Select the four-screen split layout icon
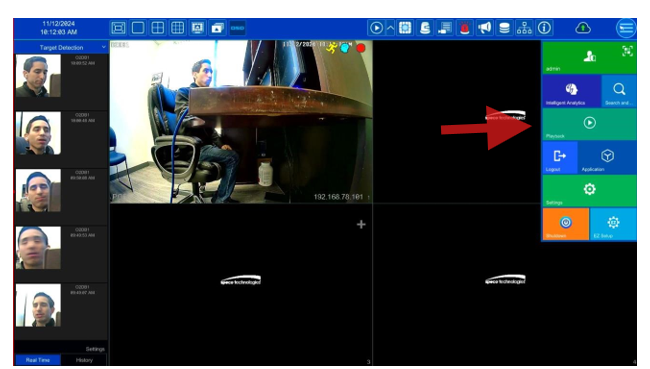The image size is (650, 369). [158, 28]
